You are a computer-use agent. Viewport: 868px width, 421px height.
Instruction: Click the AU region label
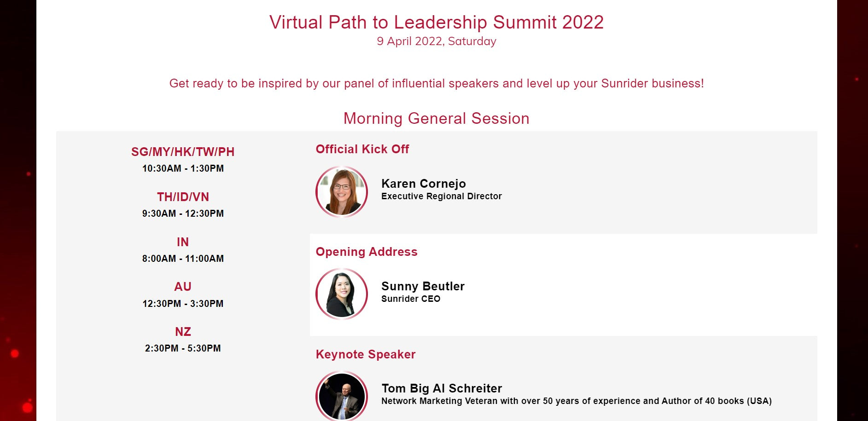click(x=183, y=287)
